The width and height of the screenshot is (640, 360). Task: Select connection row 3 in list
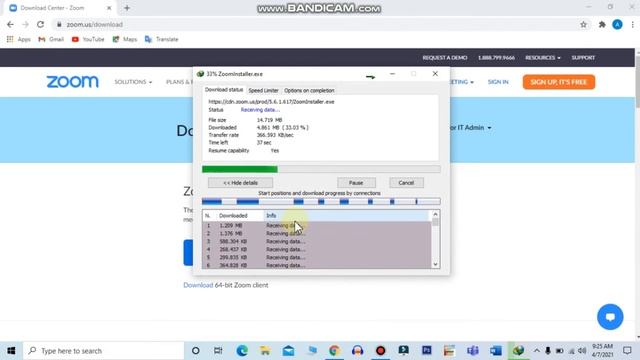(317, 241)
